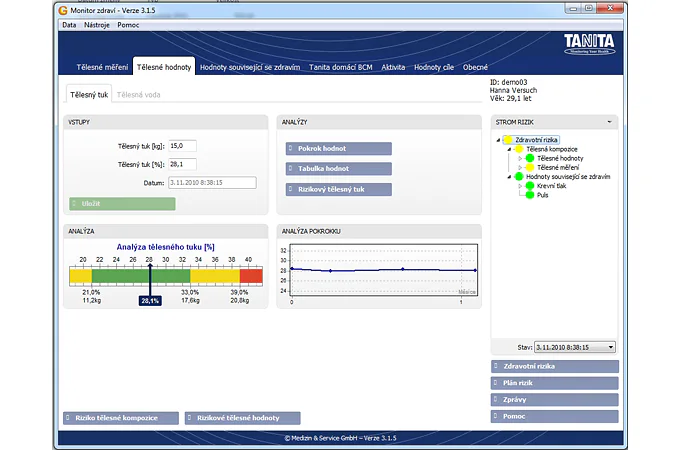This screenshot has width=681, height=450.
Task: Click the 28,1% marker on body fat scale
Action: pyautogui.click(x=149, y=299)
